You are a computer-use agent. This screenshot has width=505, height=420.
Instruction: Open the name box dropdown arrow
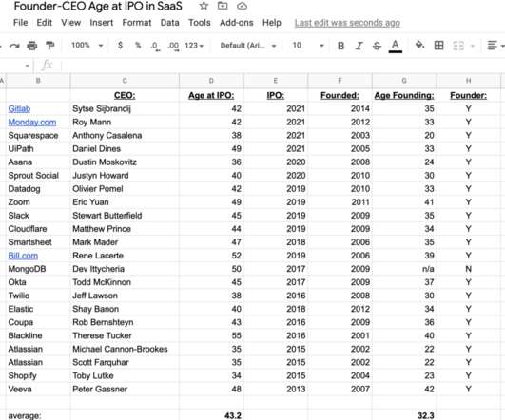click(x=27, y=66)
